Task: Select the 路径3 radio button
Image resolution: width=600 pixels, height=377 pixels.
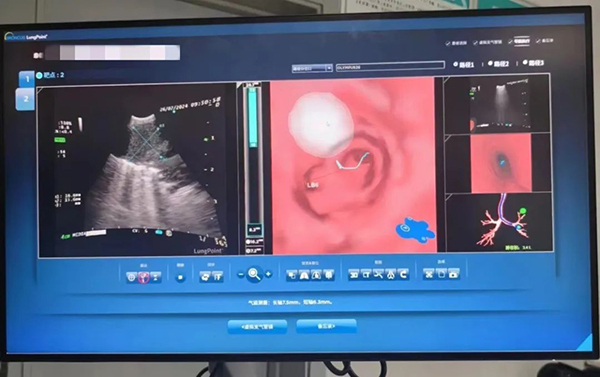Action: point(525,62)
